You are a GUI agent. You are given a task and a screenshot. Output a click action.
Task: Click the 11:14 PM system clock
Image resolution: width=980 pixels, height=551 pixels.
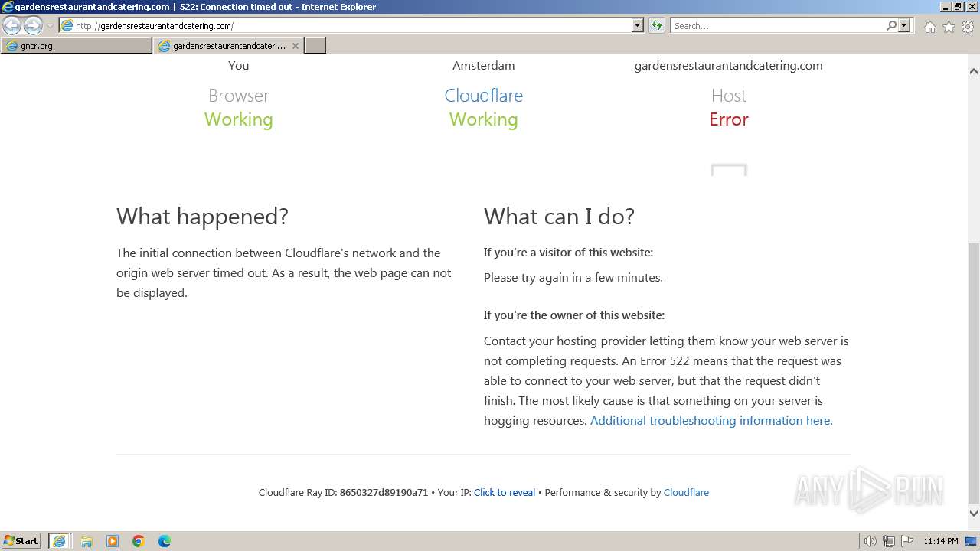click(x=941, y=541)
